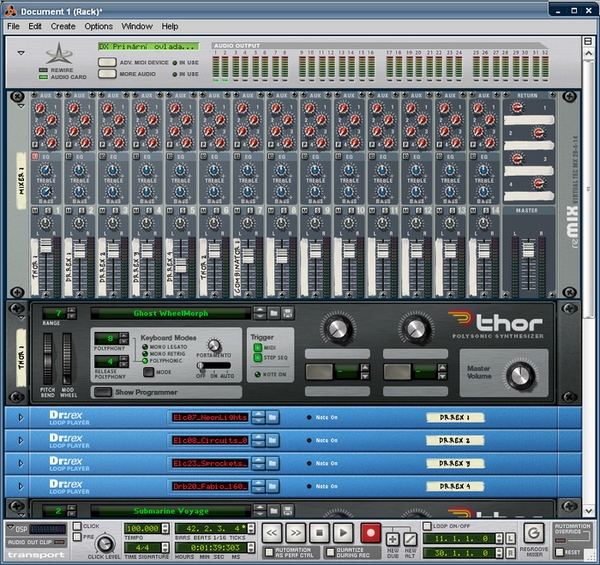Select Mono Retrig keyboard mode
This screenshot has width=600, height=565.
click(x=145, y=354)
